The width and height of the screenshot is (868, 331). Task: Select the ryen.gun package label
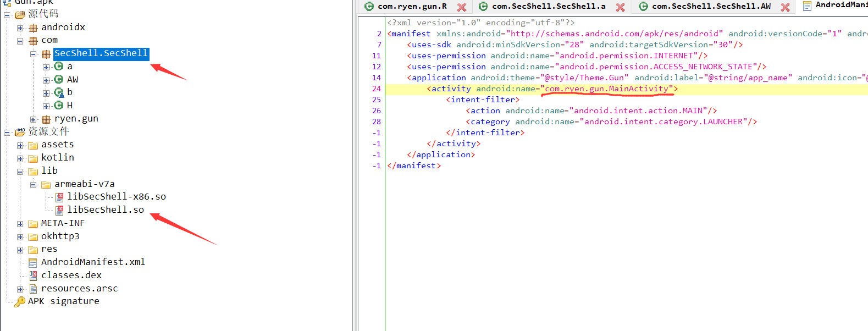[x=76, y=119]
